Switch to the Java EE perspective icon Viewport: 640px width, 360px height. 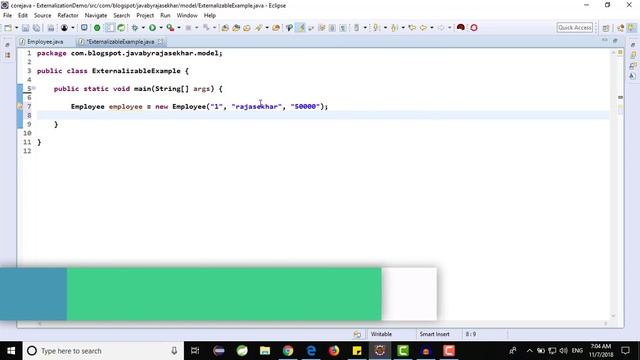pyautogui.click(x=621, y=28)
